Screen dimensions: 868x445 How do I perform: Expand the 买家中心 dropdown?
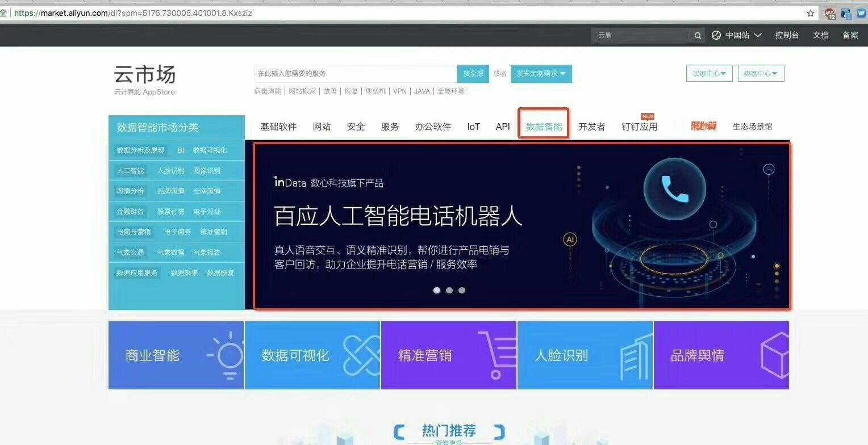[x=710, y=73]
